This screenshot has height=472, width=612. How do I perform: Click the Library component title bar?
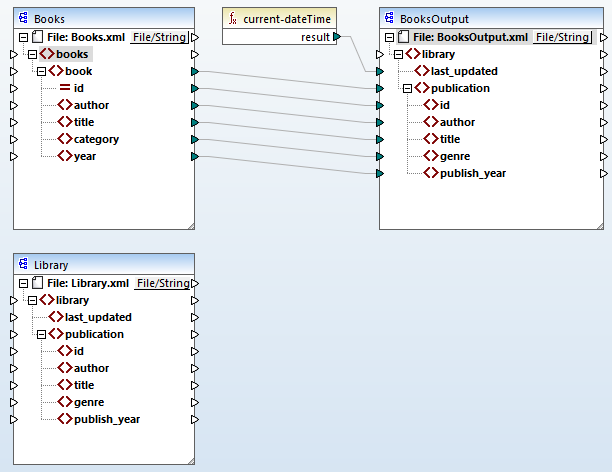(x=110, y=265)
